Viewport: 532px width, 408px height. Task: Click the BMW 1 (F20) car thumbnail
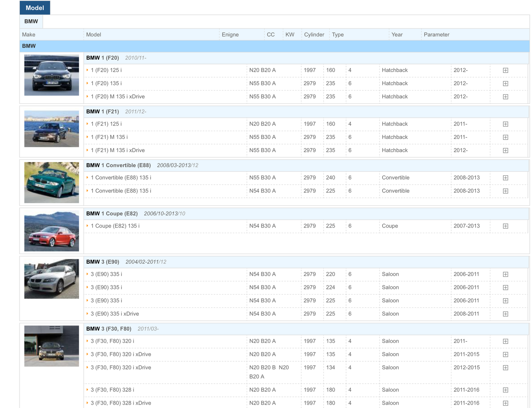52,75
